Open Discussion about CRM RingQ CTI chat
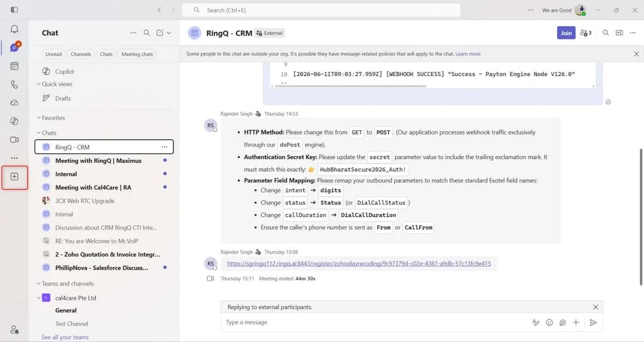The width and height of the screenshot is (644, 342). (x=104, y=227)
